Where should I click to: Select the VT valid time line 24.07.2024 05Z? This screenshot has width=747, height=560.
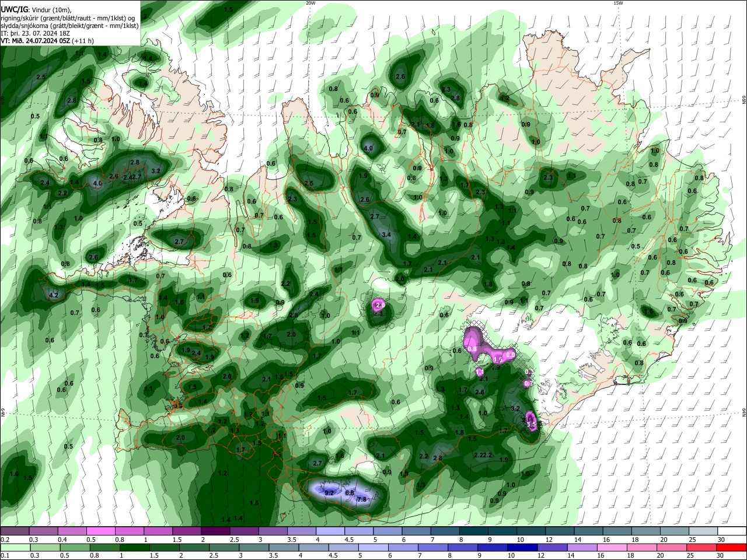click(x=47, y=41)
